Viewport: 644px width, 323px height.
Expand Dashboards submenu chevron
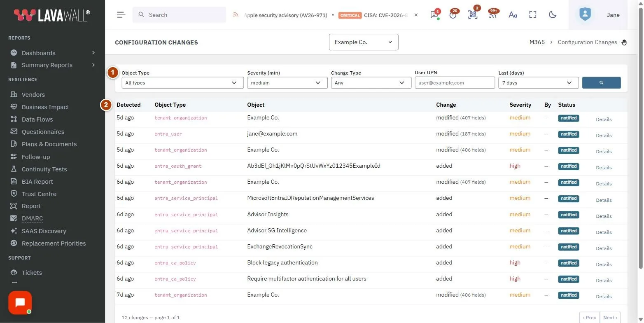click(93, 53)
